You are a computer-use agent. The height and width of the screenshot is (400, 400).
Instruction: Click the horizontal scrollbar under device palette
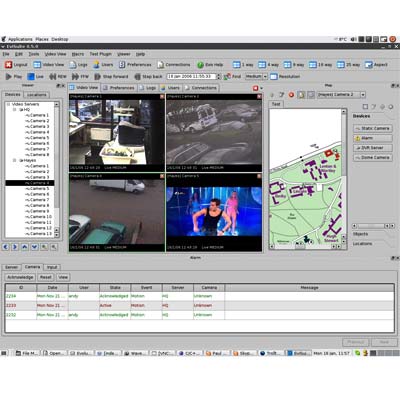tap(373, 226)
